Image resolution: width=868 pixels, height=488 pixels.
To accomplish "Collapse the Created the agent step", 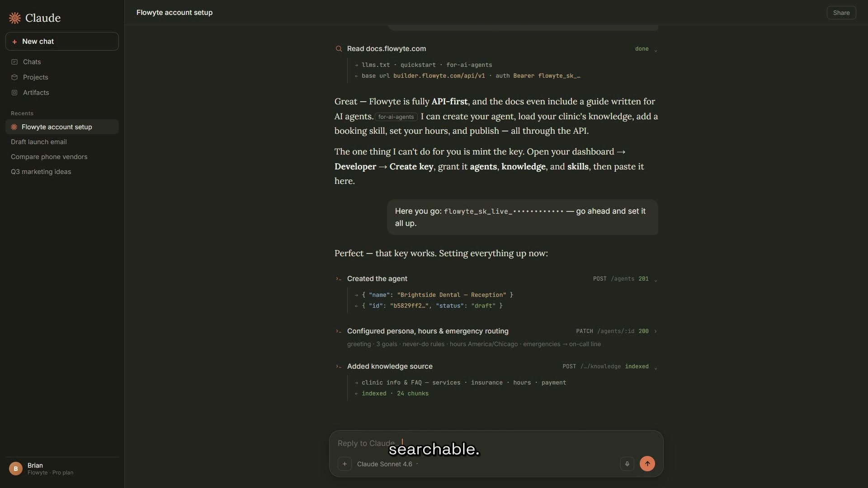I will pos(656,279).
